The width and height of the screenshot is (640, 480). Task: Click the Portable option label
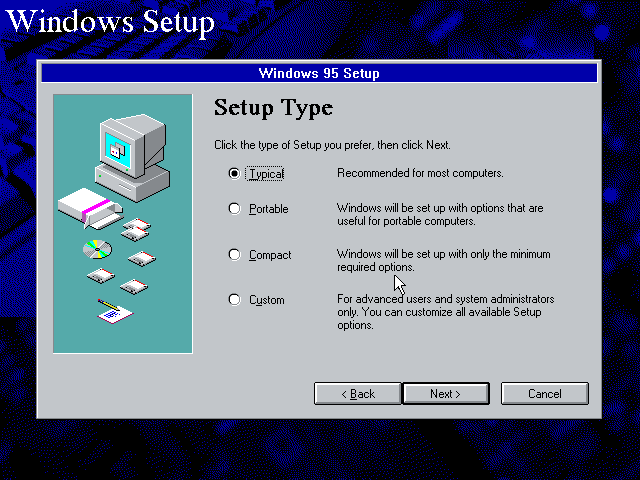269,209
